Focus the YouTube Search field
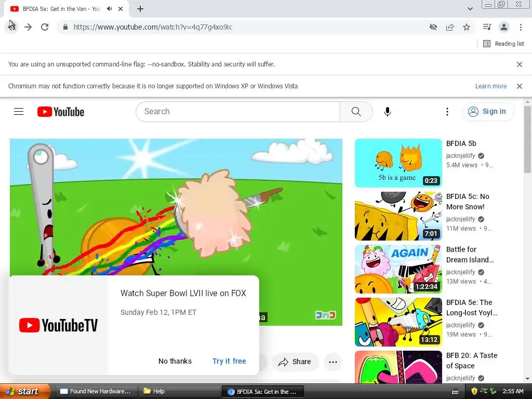 pyautogui.click(x=238, y=112)
